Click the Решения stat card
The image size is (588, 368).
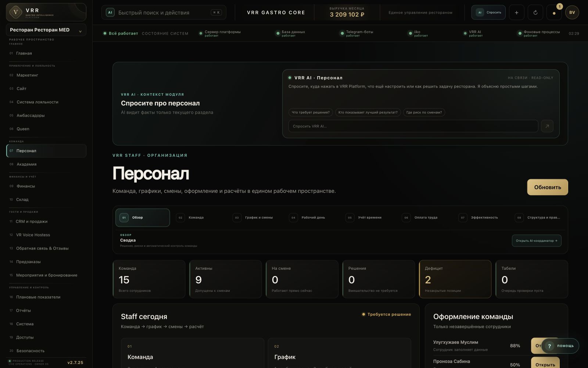[x=379, y=279]
